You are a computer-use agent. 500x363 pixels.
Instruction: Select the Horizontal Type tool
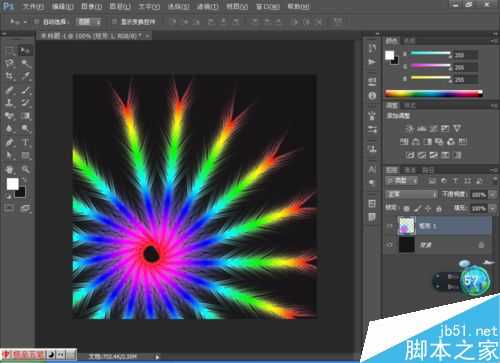pyautogui.click(x=25, y=143)
